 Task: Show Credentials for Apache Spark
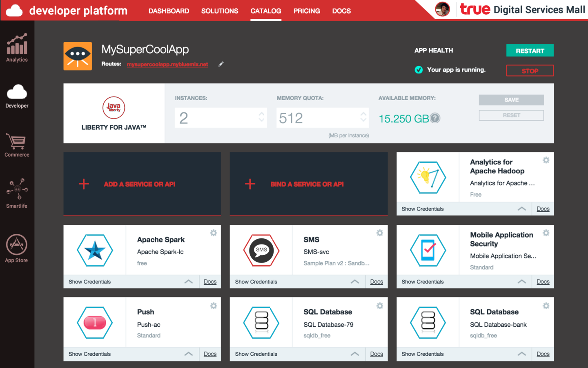click(89, 282)
